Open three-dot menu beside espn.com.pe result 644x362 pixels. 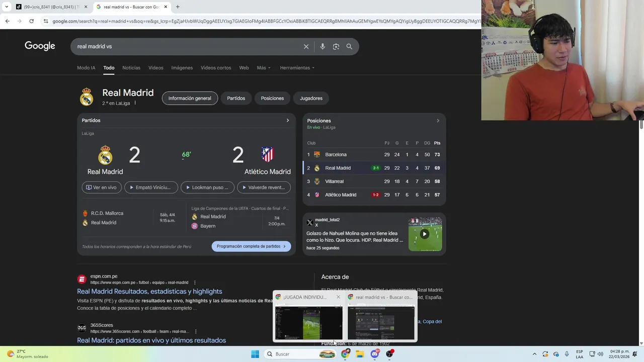click(195, 283)
